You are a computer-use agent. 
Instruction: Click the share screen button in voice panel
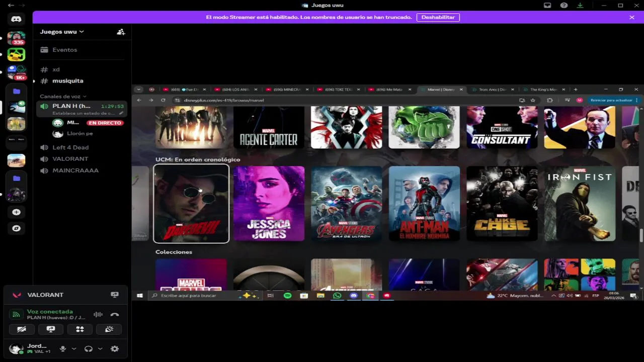pos(51,329)
